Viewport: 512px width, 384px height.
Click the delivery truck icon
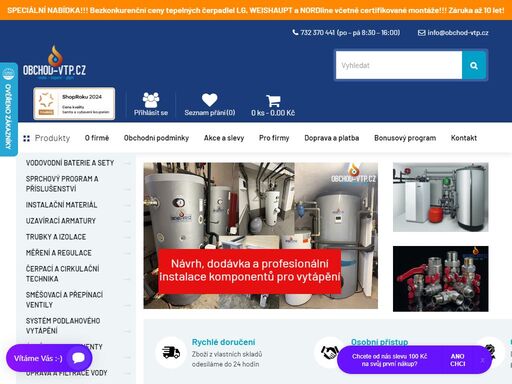click(x=171, y=352)
